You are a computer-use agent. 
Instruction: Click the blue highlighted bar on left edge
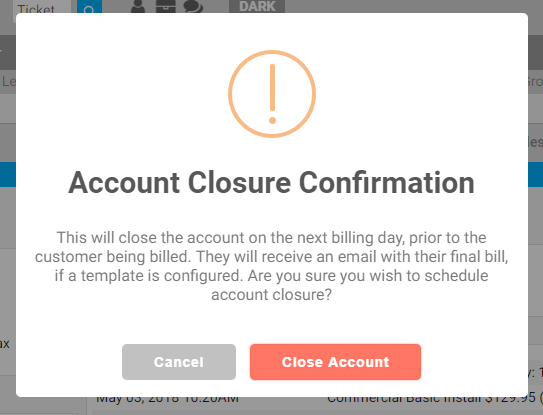(x=8, y=175)
